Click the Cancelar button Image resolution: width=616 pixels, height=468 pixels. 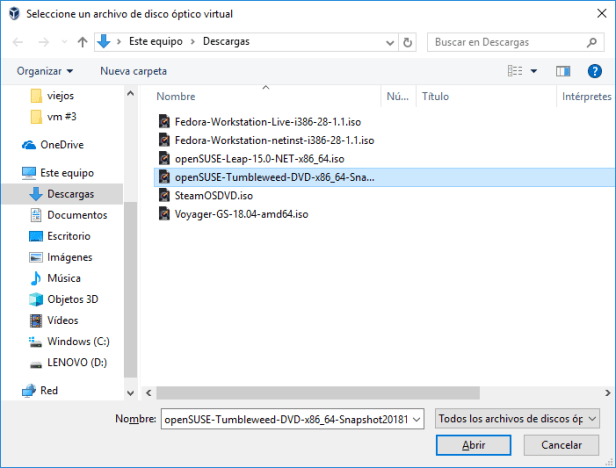561,444
